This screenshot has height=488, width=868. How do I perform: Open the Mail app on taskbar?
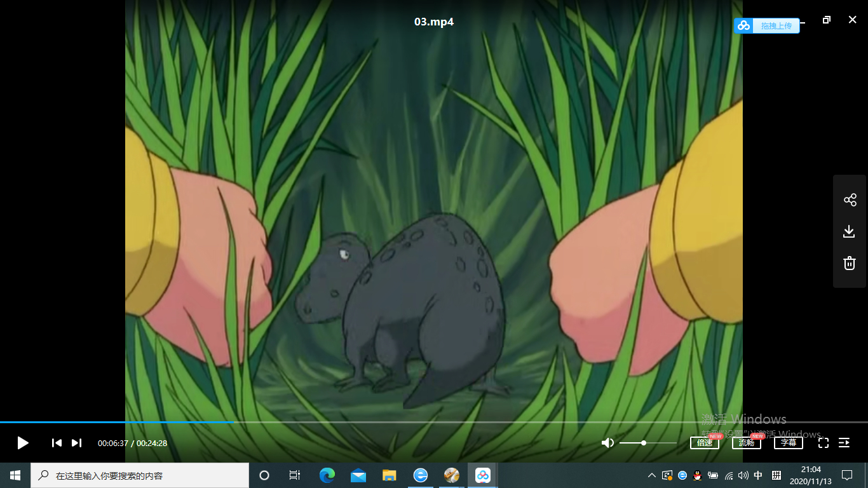tap(358, 475)
